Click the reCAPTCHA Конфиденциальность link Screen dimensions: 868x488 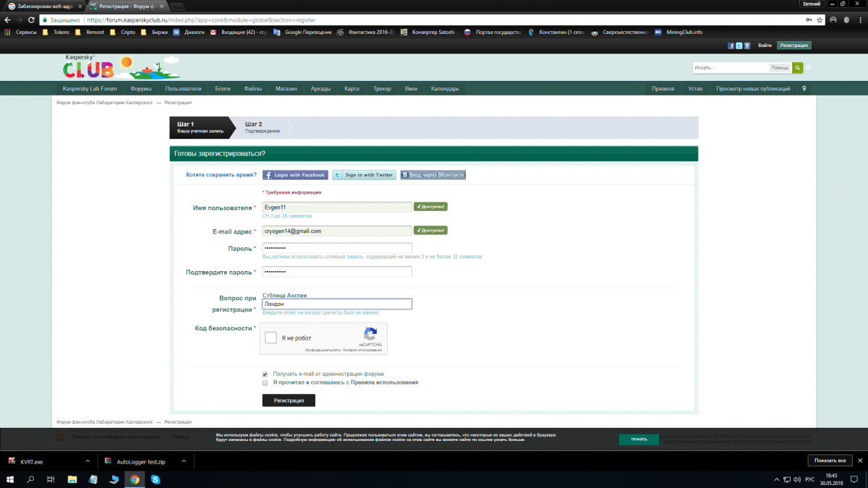coord(321,349)
